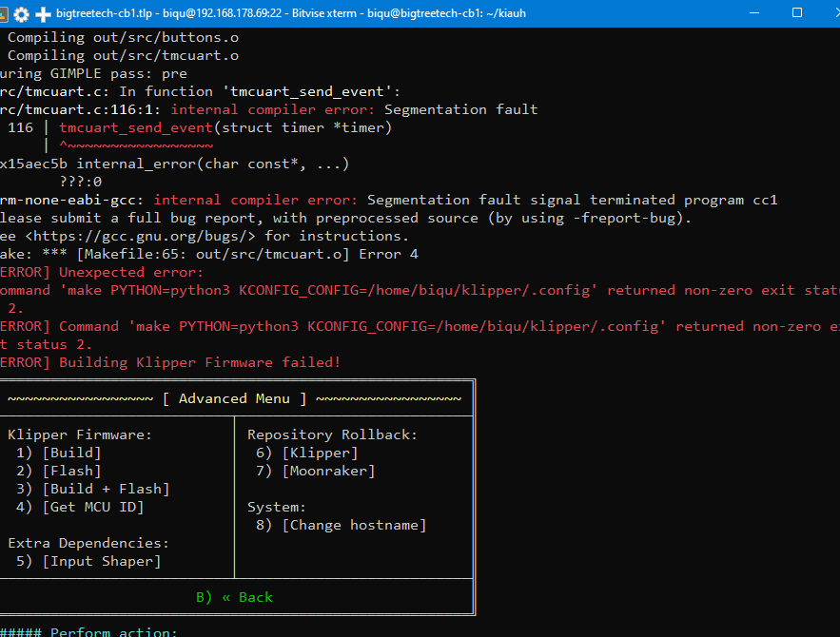
Task: Select the [Change hostname] system option
Action: pos(354,525)
